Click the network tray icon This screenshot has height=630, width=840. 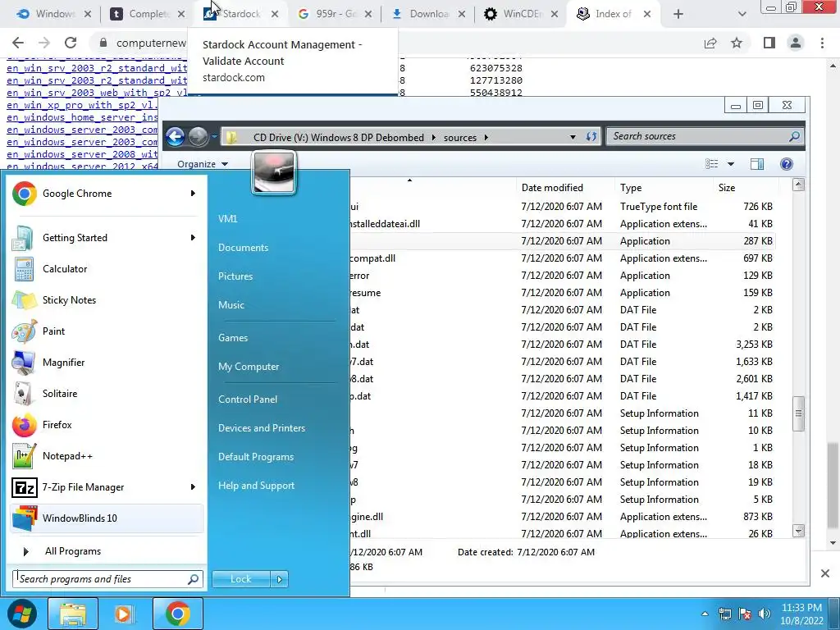[x=725, y=614]
